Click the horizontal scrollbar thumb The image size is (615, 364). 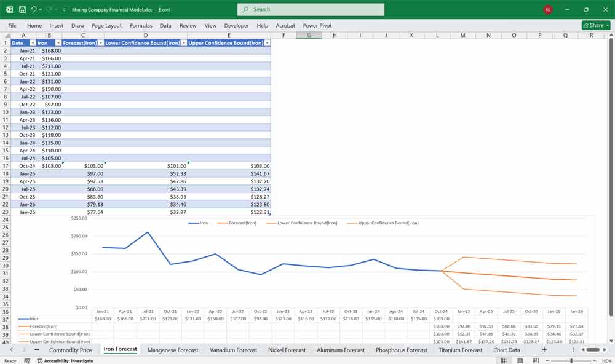click(x=593, y=349)
